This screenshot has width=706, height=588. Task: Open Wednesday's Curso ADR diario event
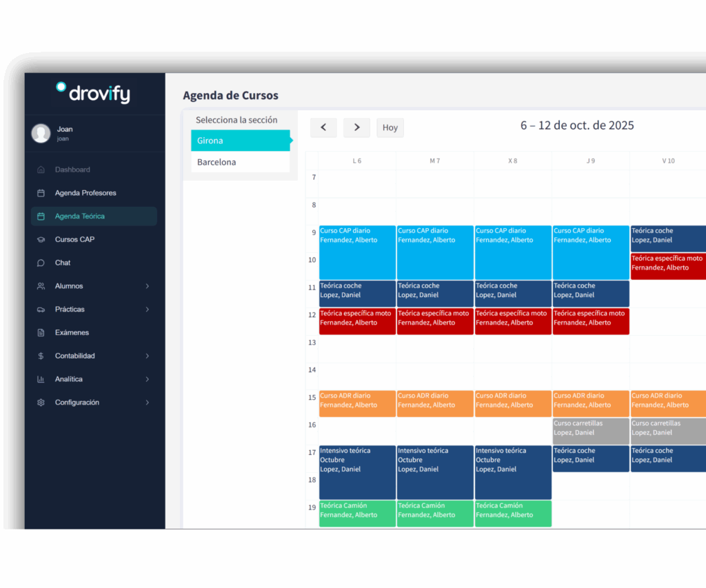[513, 403]
